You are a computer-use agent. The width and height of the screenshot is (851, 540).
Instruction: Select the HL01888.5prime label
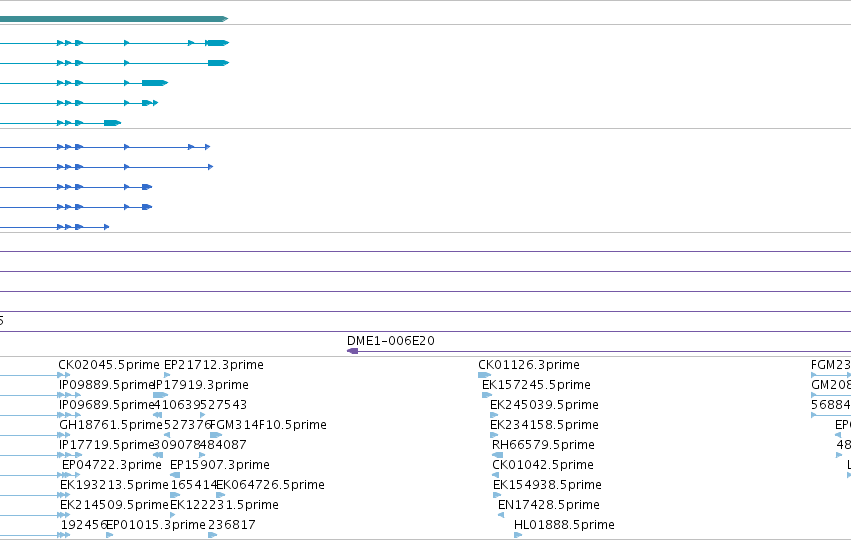pyautogui.click(x=564, y=525)
